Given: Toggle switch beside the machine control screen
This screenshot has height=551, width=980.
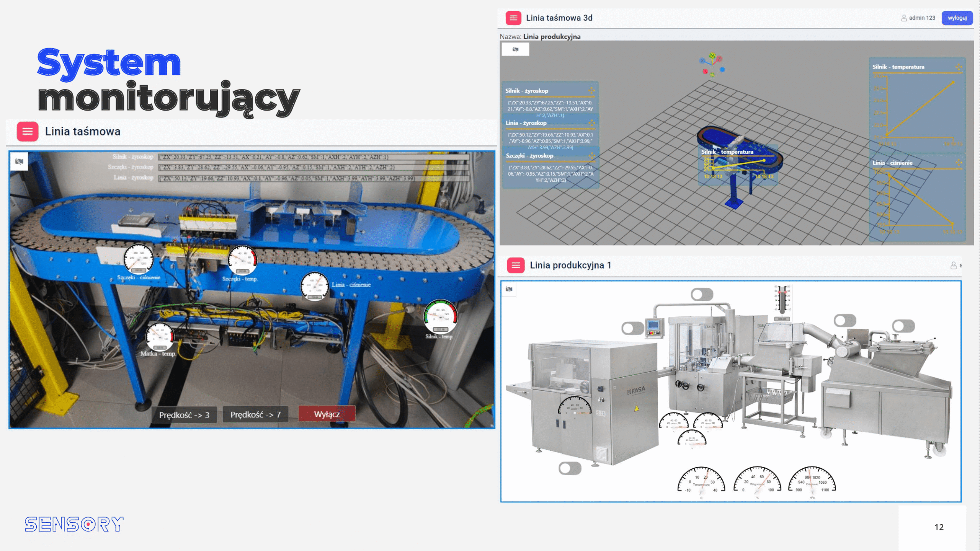Looking at the screenshot, I should pyautogui.click(x=632, y=328).
